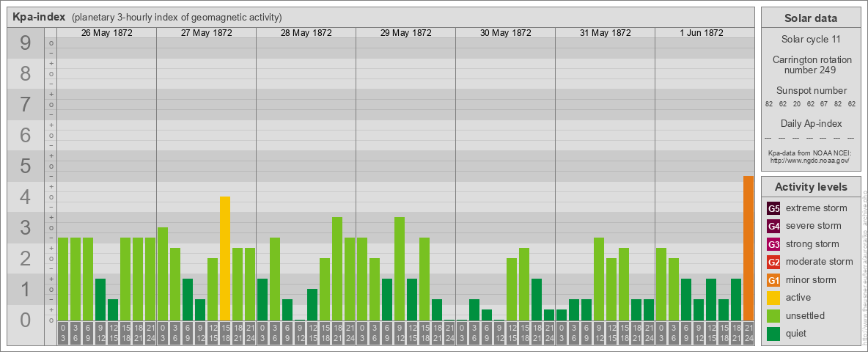
Task: Click the 27 May 1872 date header
Action: [207, 33]
